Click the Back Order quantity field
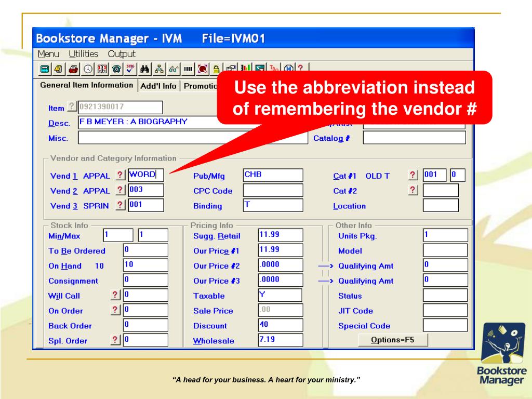 point(145,325)
